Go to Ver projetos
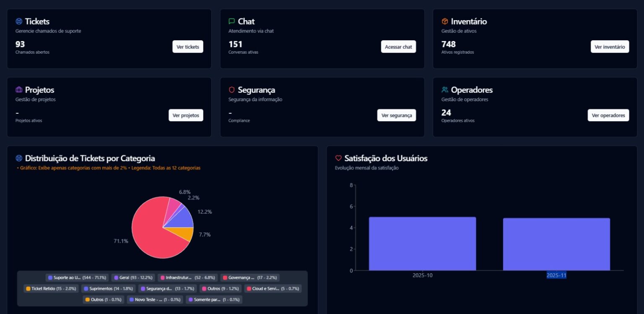 [x=186, y=115]
